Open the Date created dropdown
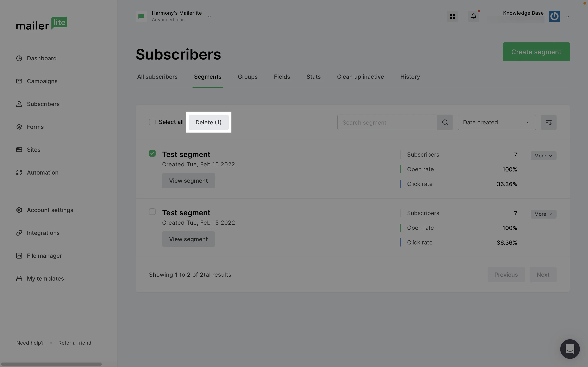The image size is (588, 367). [x=497, y=122]
